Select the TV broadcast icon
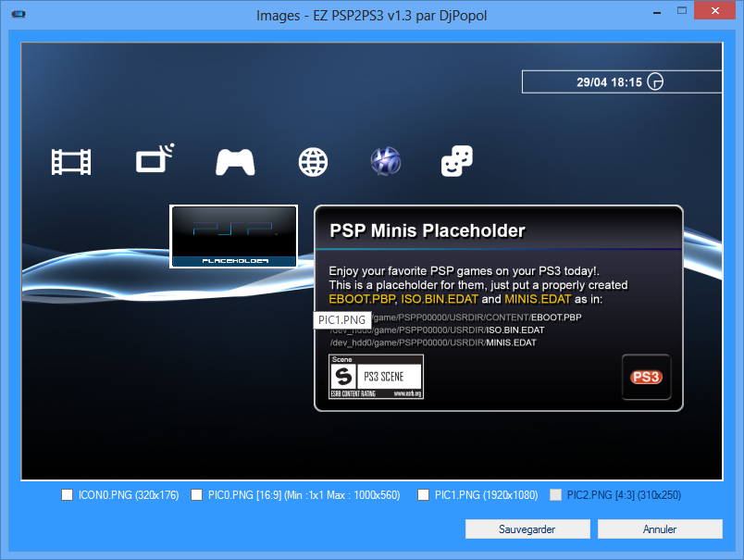The height and width of the screenshot is (560, 744). point(155,158)
